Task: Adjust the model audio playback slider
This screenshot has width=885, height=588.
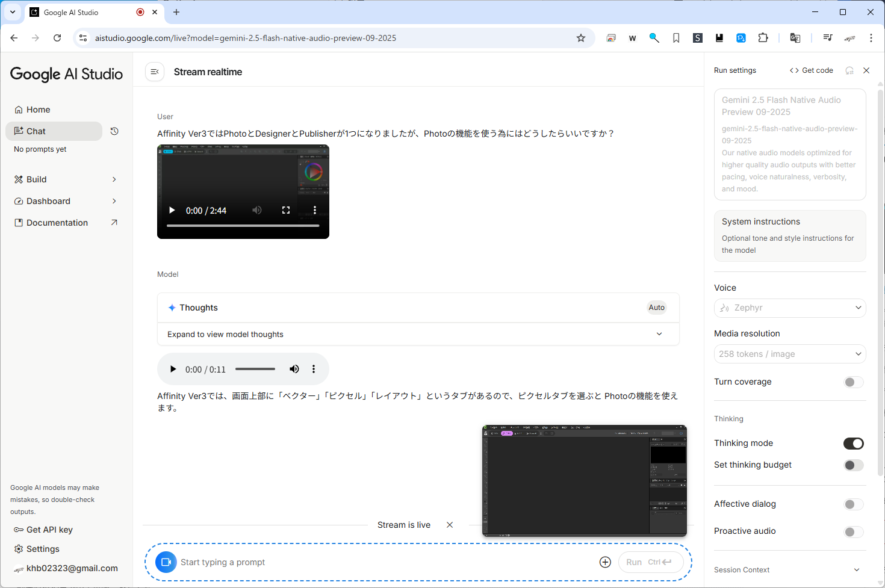Action: pyautogui.click(x=255, y=369)
